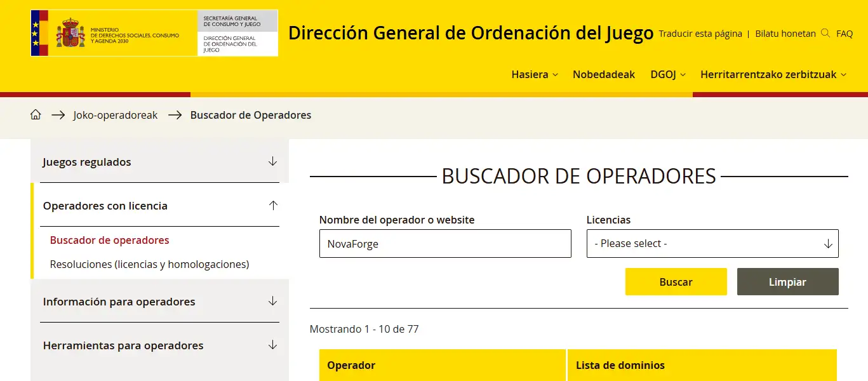Click the Mostrando 1 - 10 de 77 text
Image resolution: width=868 pixels, height=381 pixels.
[x=364, y=329]
